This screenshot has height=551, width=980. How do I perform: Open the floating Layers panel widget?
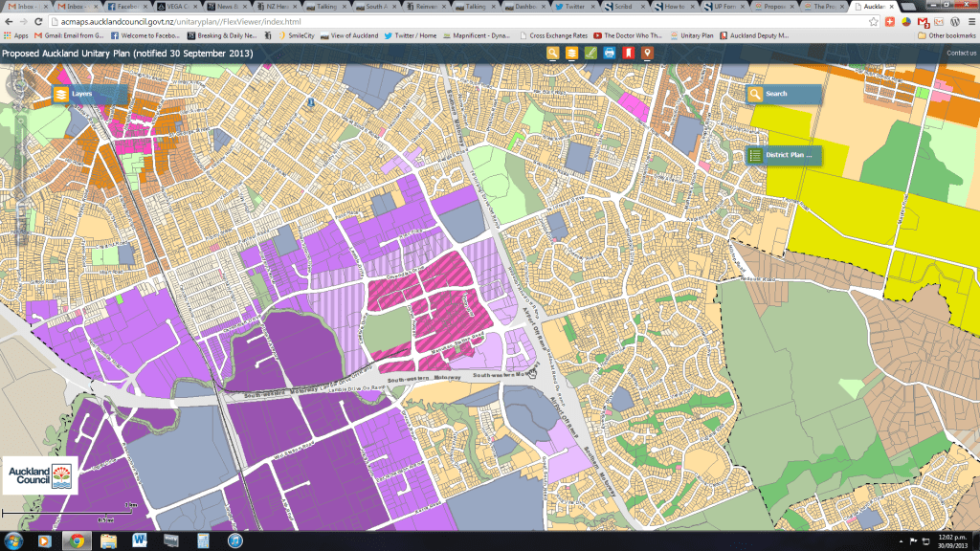[88, 95]
